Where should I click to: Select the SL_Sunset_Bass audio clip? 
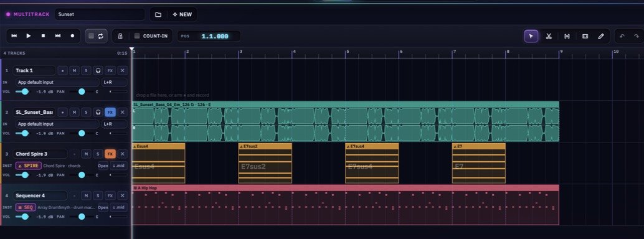tap(346, 121)
